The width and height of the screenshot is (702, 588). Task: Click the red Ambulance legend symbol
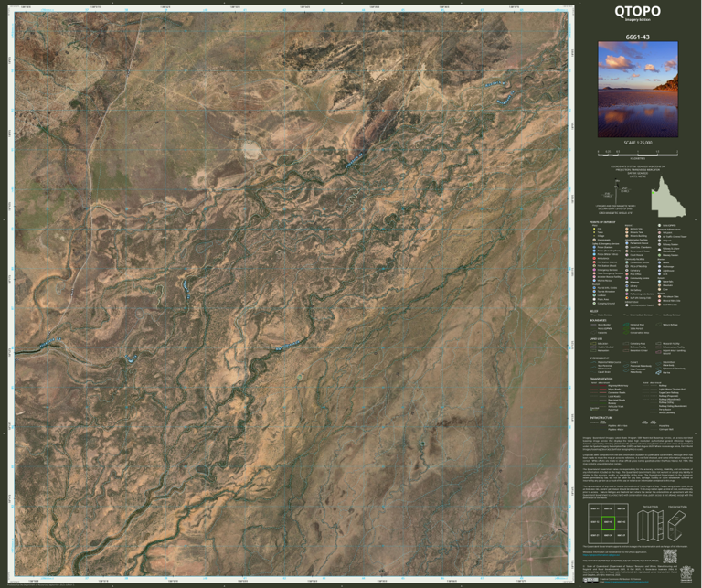tap(594, 259)
